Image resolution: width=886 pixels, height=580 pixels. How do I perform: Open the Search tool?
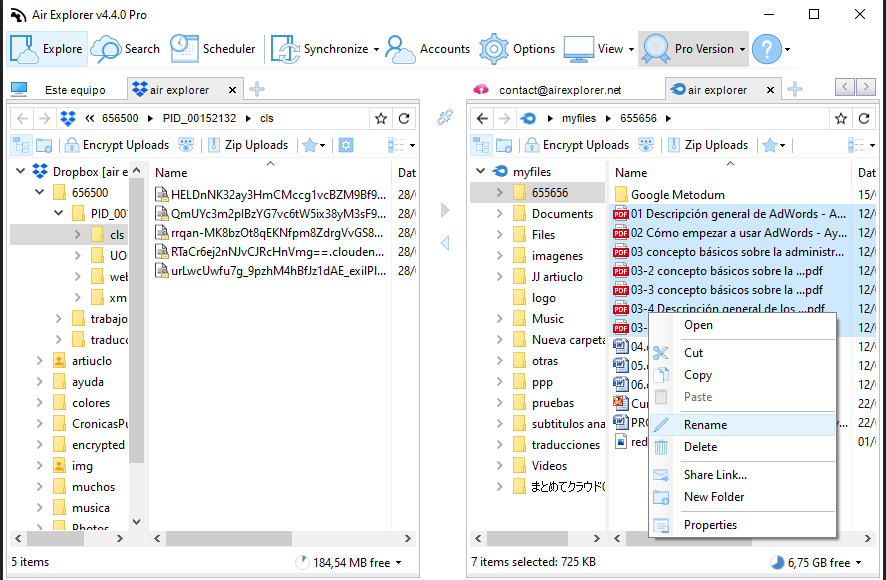tap(126, 49)
